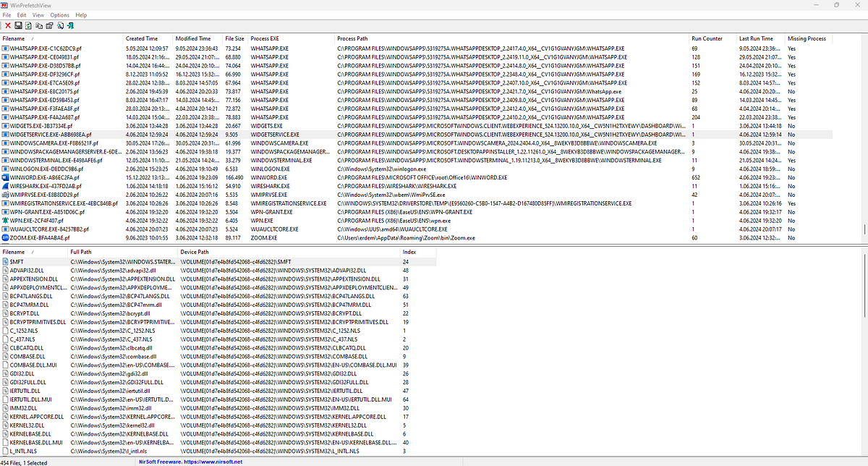868x466 pixels.
Task: Select KERNEL.APPCORE.DLL in the loaded files list
Action: (38, 417)
